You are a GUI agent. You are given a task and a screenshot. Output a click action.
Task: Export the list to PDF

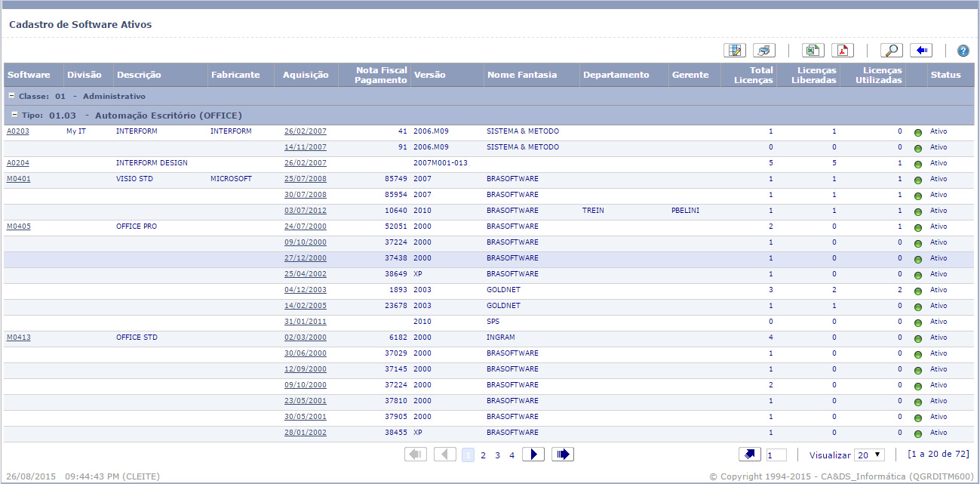point(843,51)
